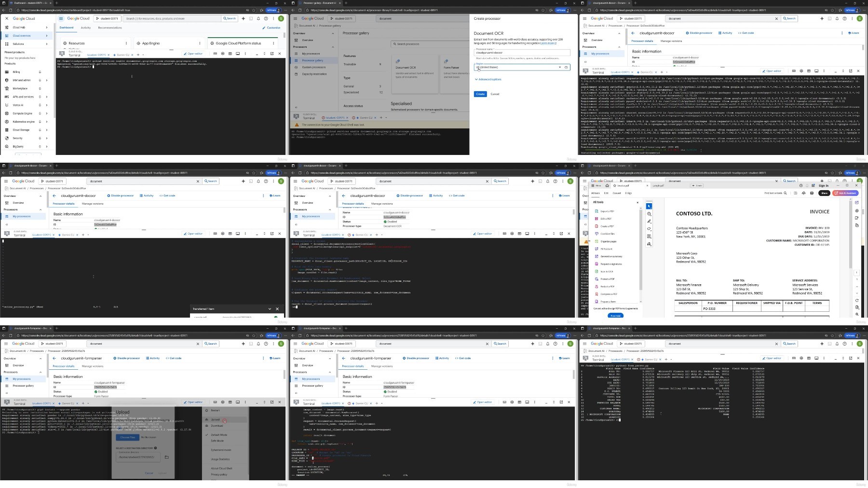Open Kubernetes engine in the left sidebar
Screen dimensions: 868x488
pos(24,122)
